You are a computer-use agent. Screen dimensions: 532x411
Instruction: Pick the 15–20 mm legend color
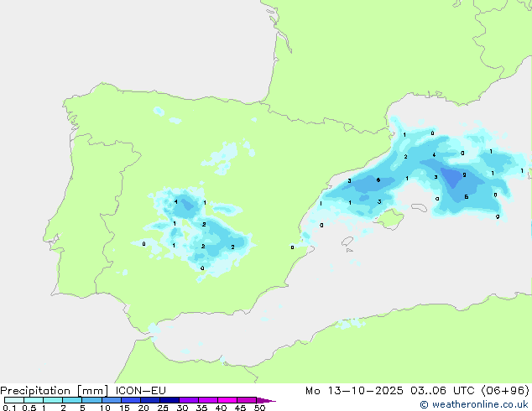[x=131, y=400]
